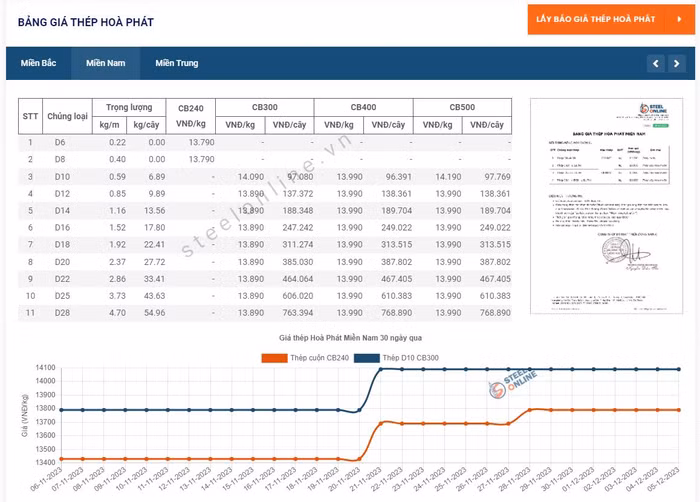Click the orange data point at 28-11-2023
Image resolution: width=700 pixels, height=502 pixels.
click(530, 410)
